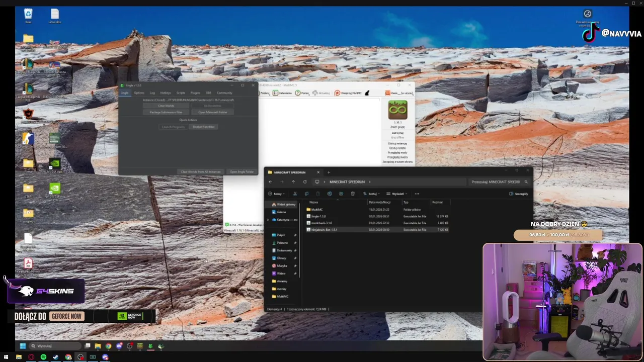Select the Ninjabrain-Bot-1.5.1 file row

(x=377, y=229)
